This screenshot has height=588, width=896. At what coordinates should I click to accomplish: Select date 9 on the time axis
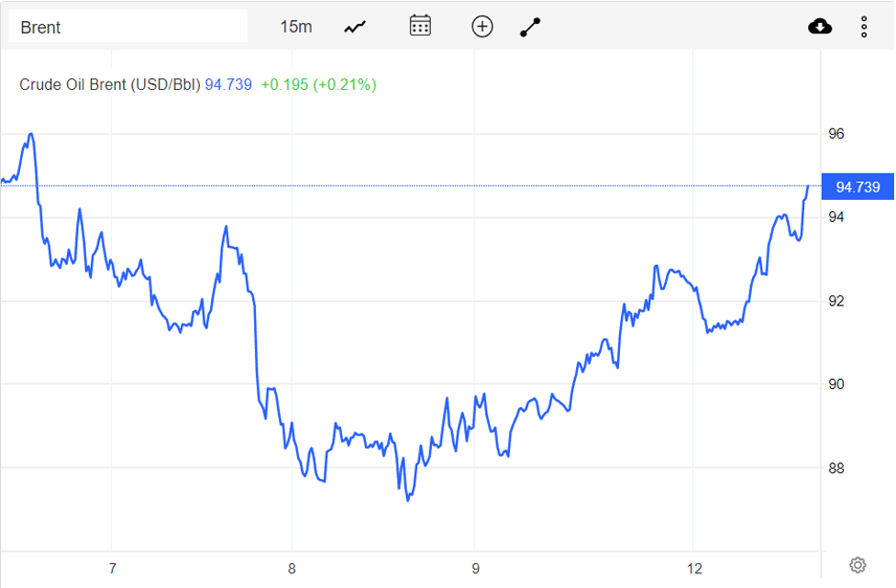[475, 569]
